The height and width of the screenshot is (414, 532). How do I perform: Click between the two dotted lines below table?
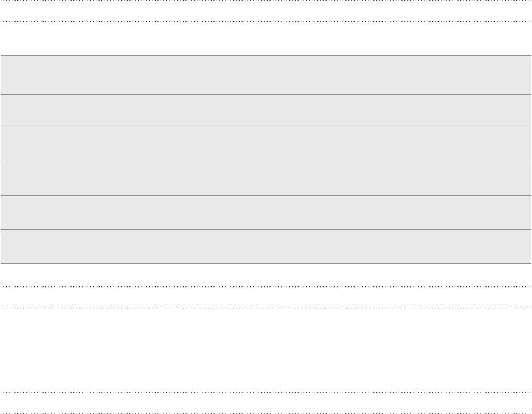tap(266, 297)
